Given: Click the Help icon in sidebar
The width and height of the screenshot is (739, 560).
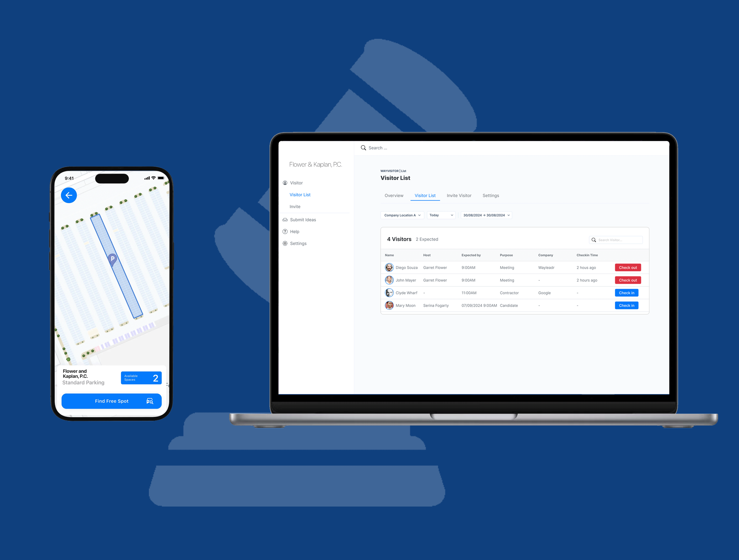Looking at the screenshot, I should 285,231.
